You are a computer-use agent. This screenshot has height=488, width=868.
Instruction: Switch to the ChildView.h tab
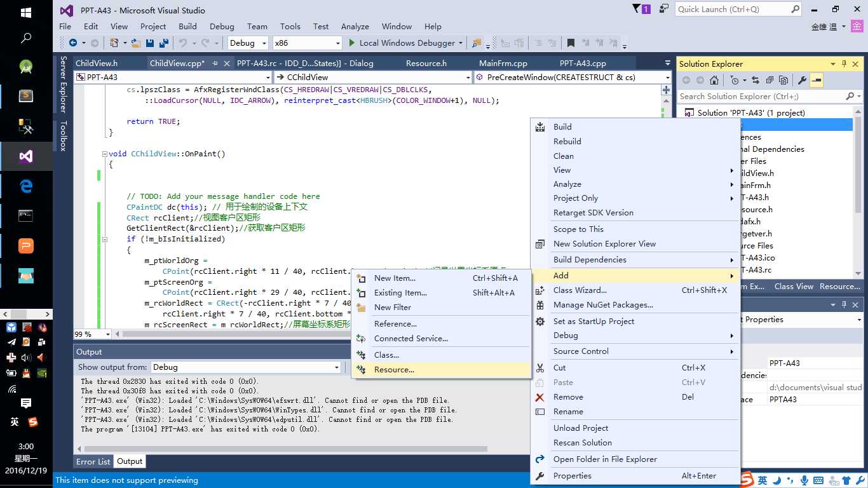[97, 64]
